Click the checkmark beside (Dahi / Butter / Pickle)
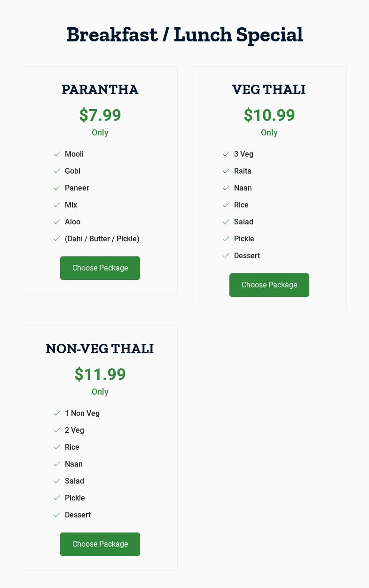369x588 pixels. 57,239
